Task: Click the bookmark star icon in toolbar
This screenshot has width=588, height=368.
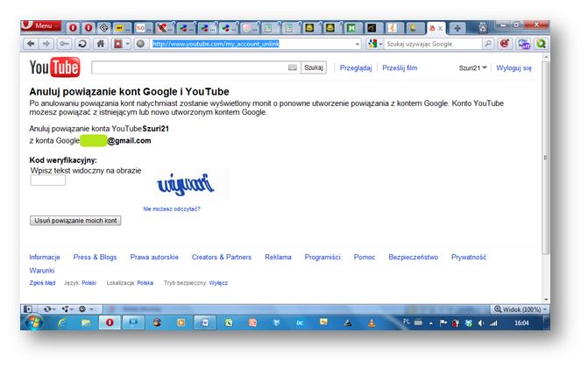Action: click(118, 44)
